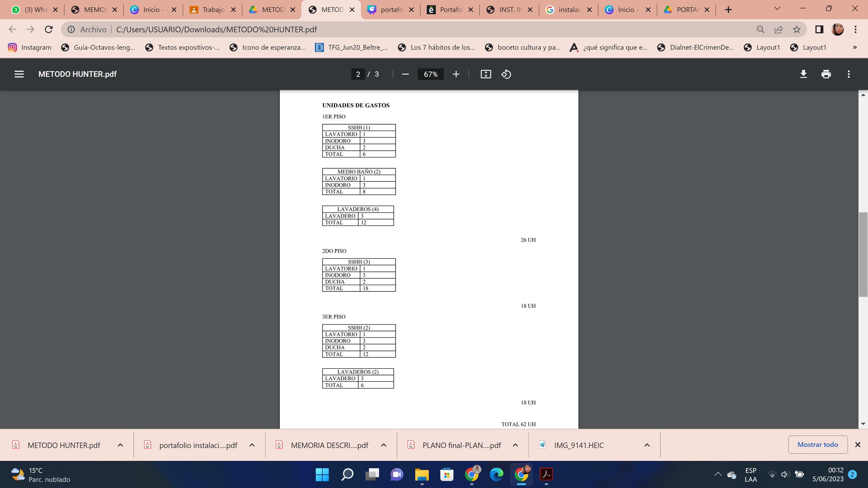Print the PDF document
This screenshot has width=868, height=488.
tap(826, 74)
